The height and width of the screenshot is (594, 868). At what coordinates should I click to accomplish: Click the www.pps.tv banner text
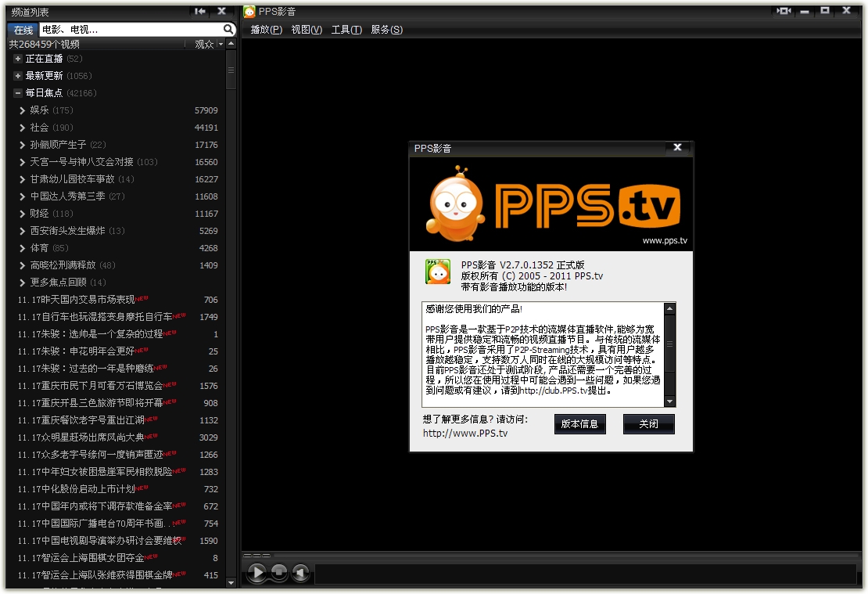point(664,240)
